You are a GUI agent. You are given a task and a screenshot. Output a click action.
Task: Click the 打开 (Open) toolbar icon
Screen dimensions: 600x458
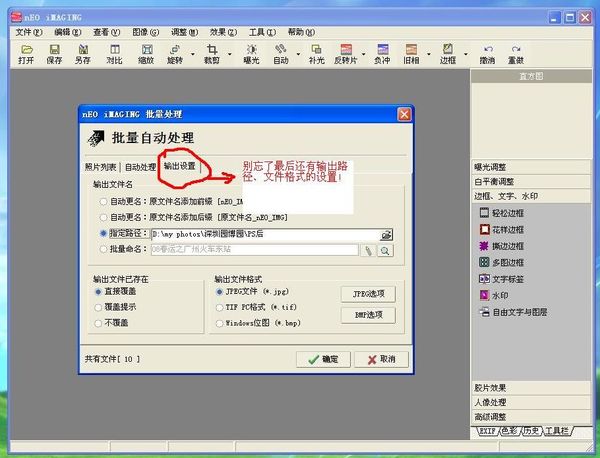(25, 53)
